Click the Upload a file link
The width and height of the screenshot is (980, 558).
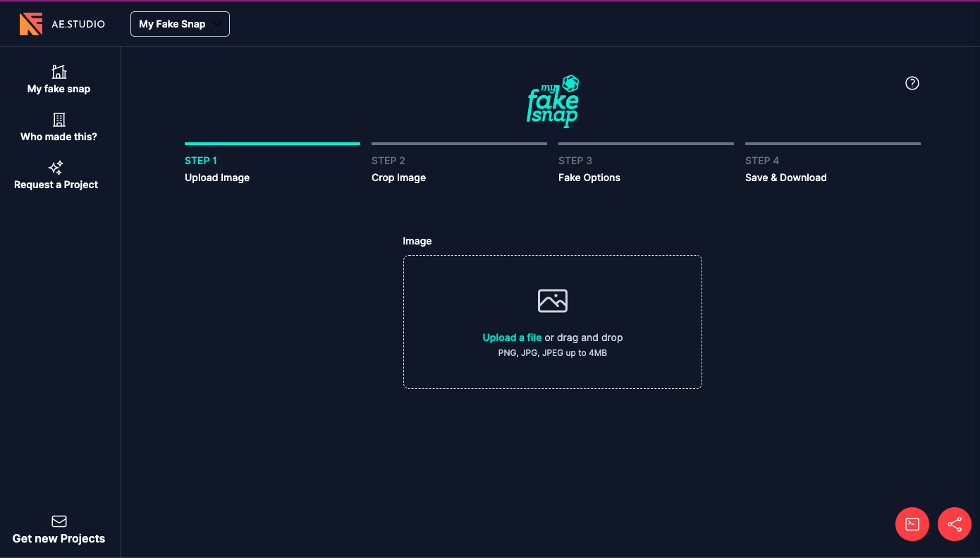(x=512, y=337)
